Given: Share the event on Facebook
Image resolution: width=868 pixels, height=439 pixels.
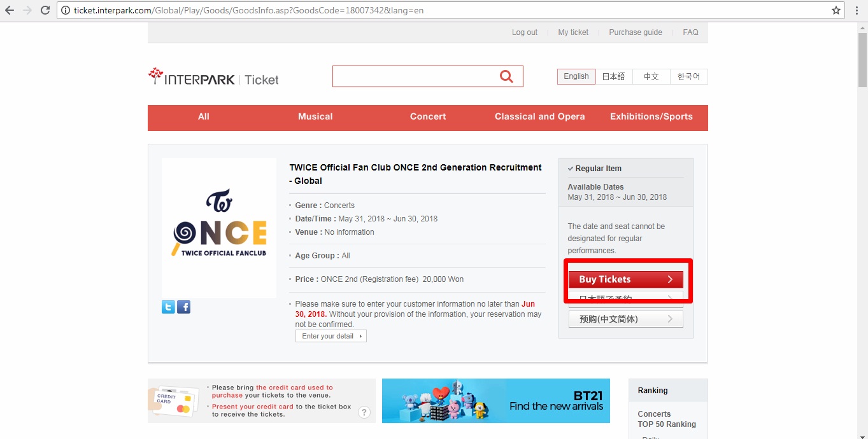Looking at the screenshot, I should [183, 307].
